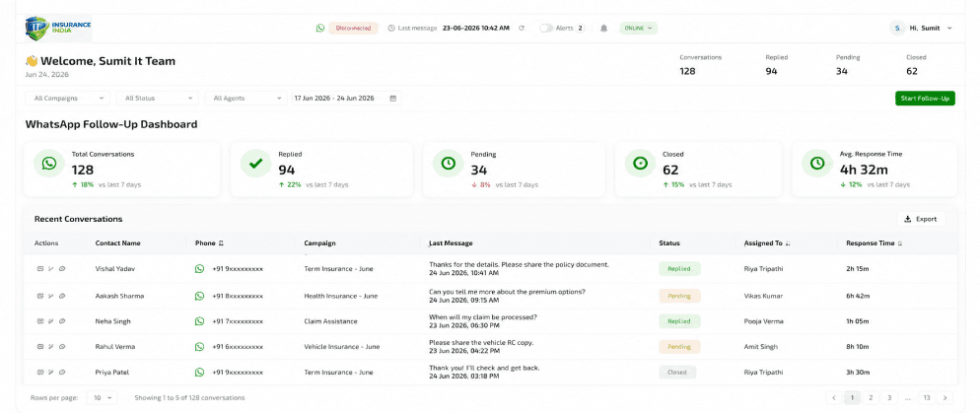The image size is (980, 413).
Task: Open notifications via the bell icon
Action: click(x=603, y=29)
